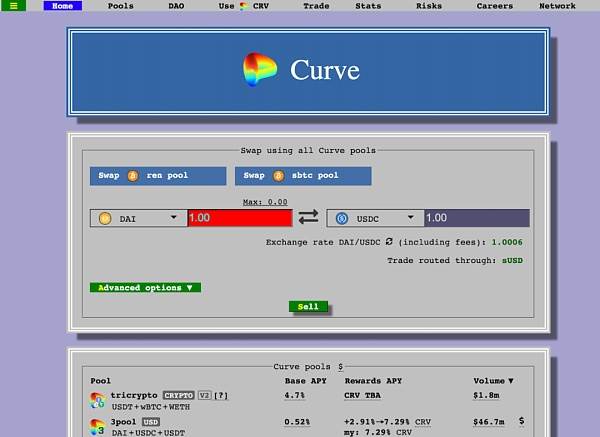The width and height of the screenshot is (600, 437).
Task: Click the CRYPTO tag on tricrypto
Action: point(179,395)
